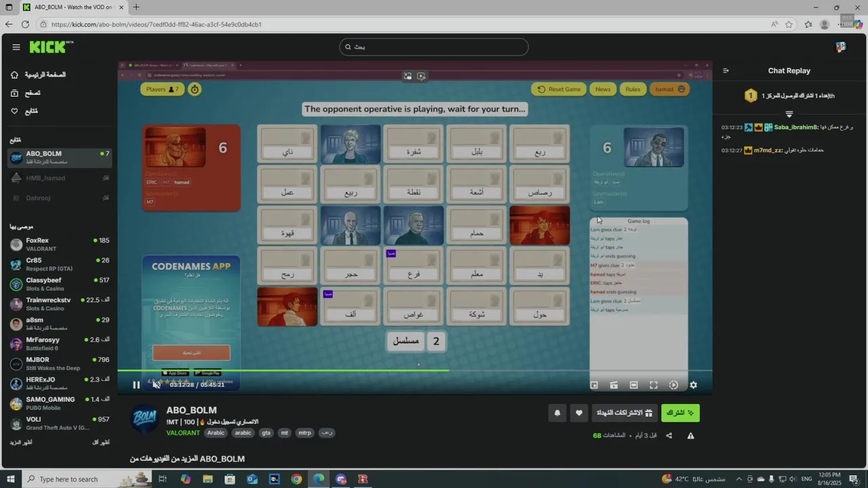868x488 pixels.
Task: Open VOLI recommended channel
Action: [x=60, y=423]
